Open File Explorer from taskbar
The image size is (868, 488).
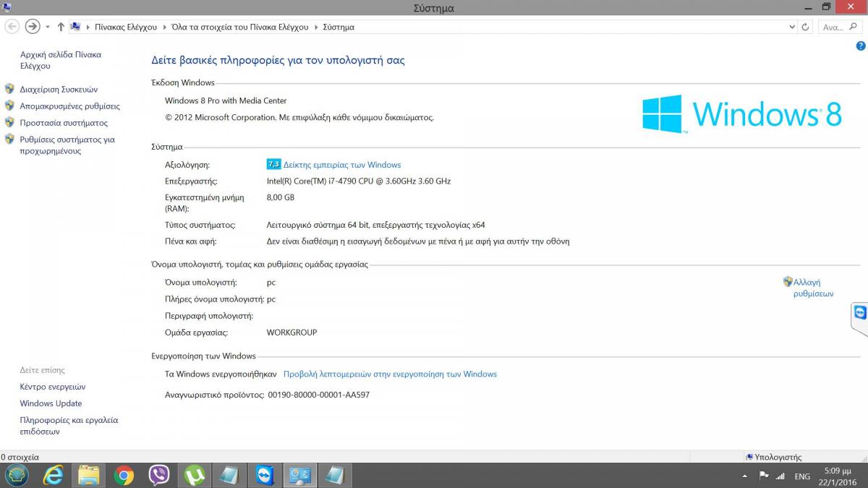pos(89,475)
